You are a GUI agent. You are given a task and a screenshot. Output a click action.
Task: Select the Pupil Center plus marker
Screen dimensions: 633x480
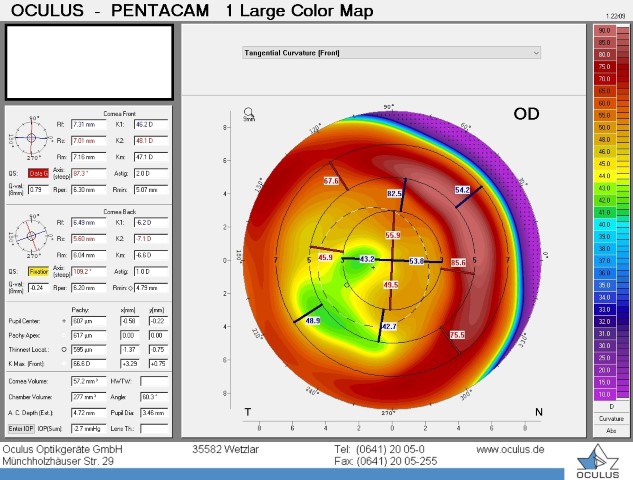click(65, 321)
